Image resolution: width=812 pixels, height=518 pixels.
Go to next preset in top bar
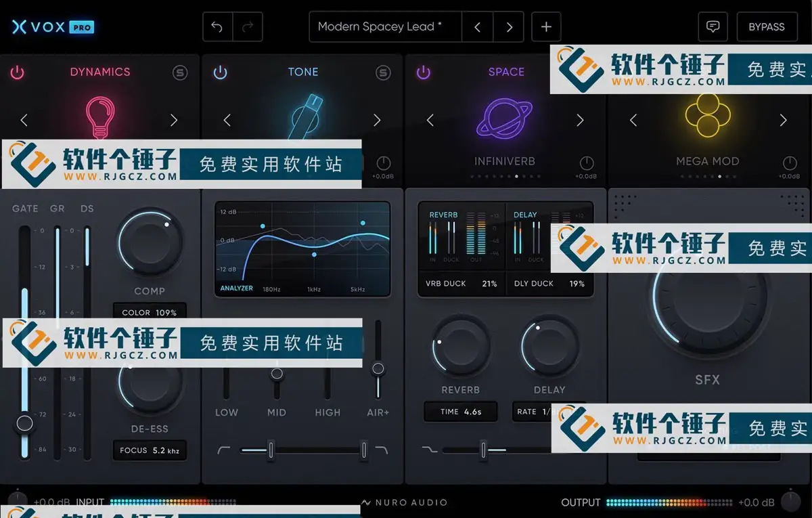(509, 27)
